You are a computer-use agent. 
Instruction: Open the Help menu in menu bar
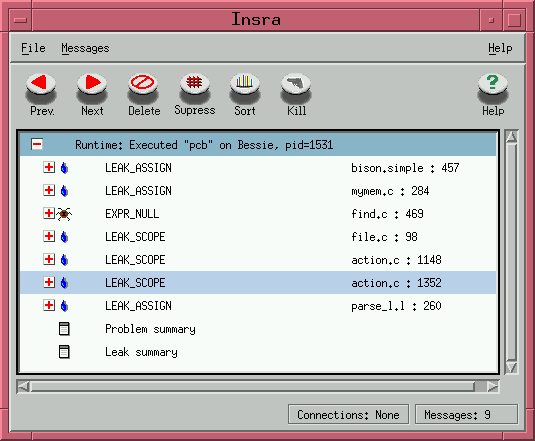click(500, 48)
